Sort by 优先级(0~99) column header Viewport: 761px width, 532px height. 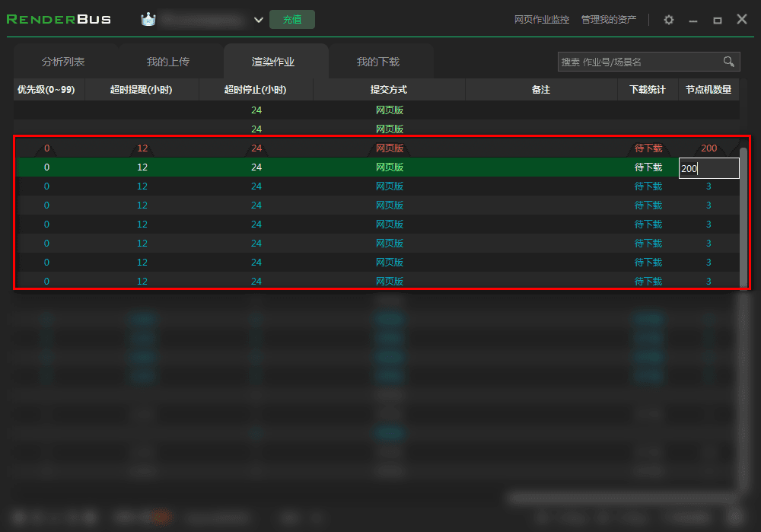(x=46, y=90)
